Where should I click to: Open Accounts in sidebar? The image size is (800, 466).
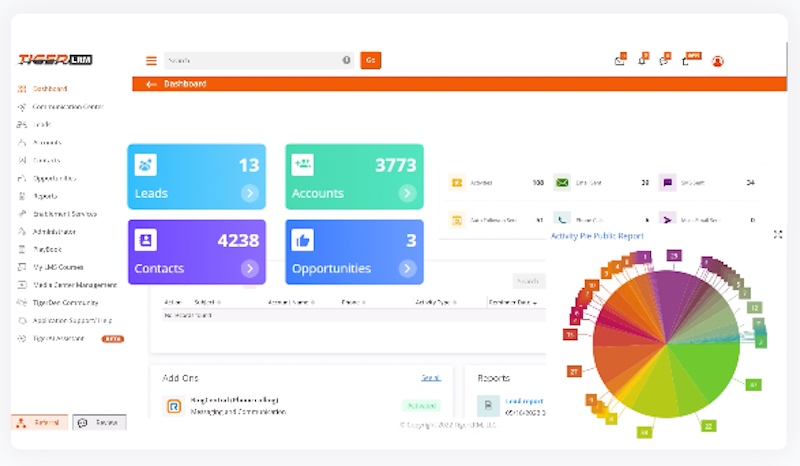[47, 142]
